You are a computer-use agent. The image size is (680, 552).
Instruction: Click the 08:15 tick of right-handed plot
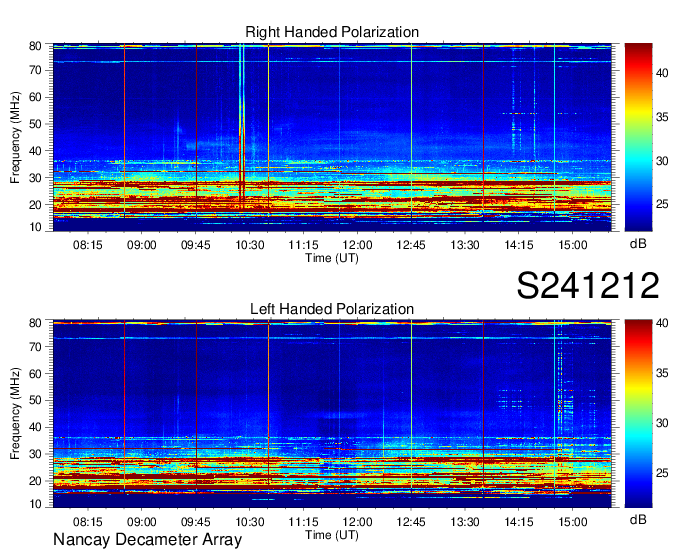point(88,245)
